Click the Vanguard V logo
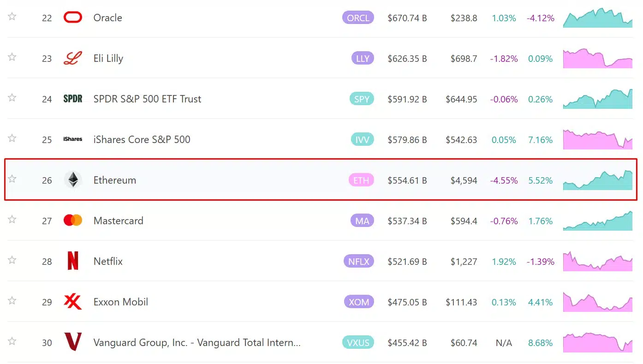The width and height of the screenshot is (643, 364). pos(73,342)
